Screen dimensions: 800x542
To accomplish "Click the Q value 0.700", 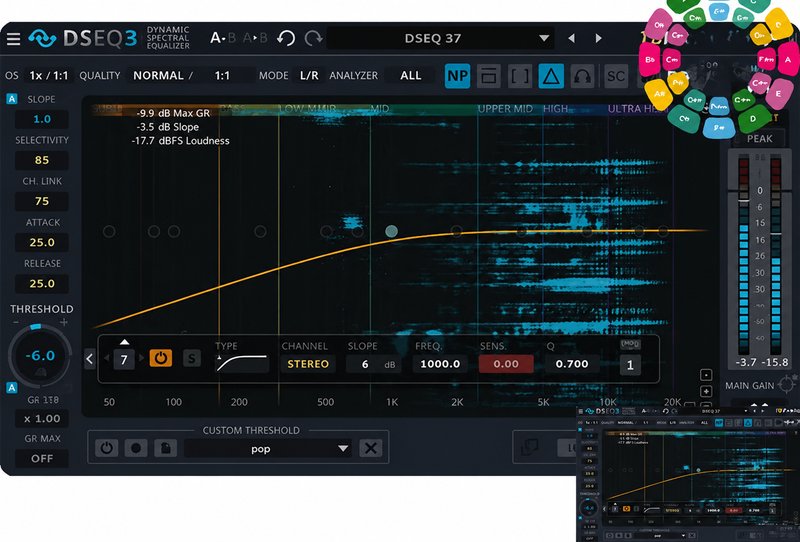I will (x=572, y=364).
